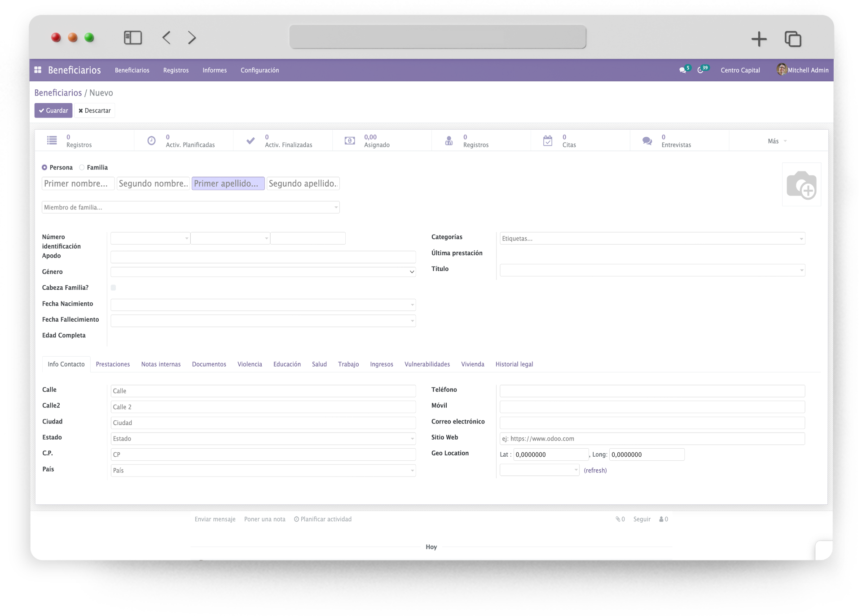Switch to the Vulnerabilidades tab
Screen dimensions: 862x616
point(427,364)
